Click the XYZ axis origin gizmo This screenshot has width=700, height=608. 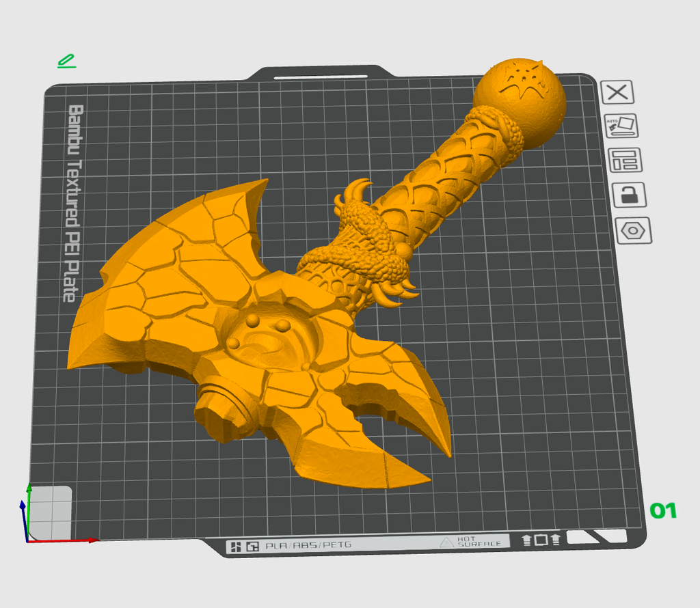[27, 540]
